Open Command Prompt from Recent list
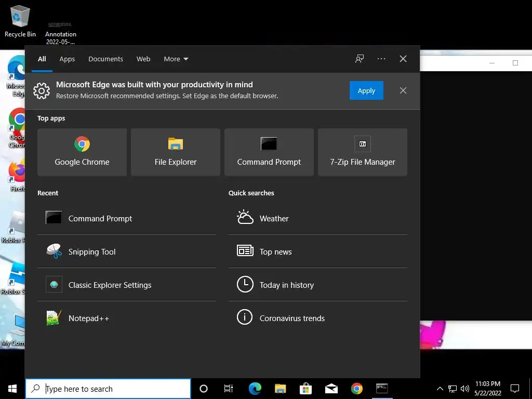The height and width of the screenshot is (399, 532). coord(127,218)
